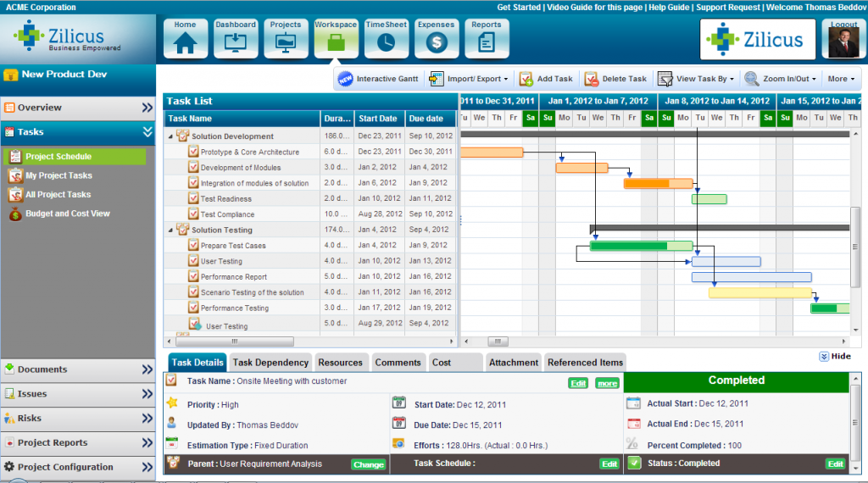Toggle checkbox for Prototype & Core Architecture task
868x483 pixels.
pos(193,152)
